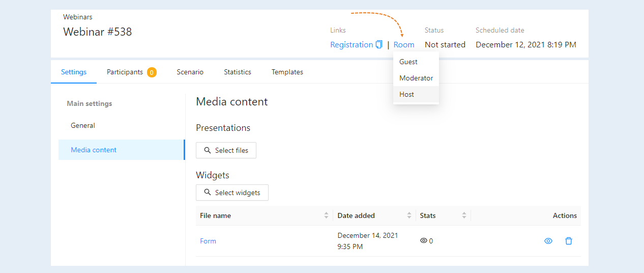Click the views eye icon in the Stats cell
Screen dimensions: 644x273
tap(423, 241)
